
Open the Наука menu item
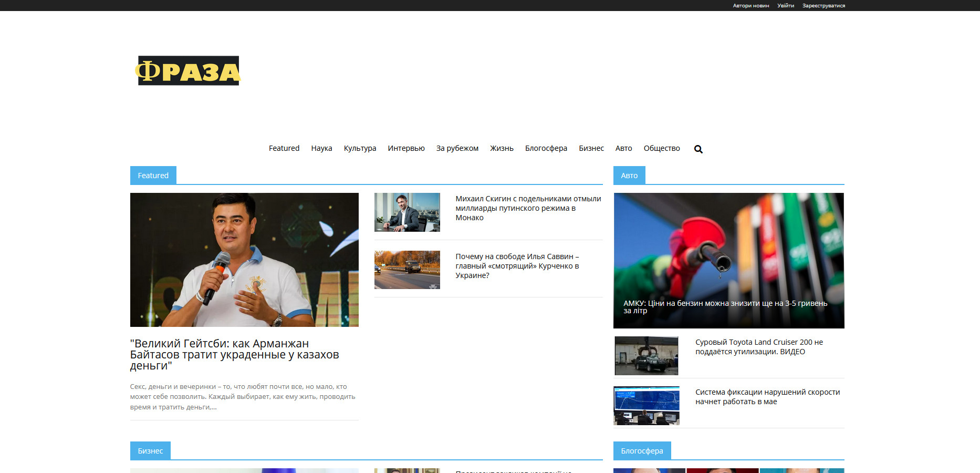coord(321,148)
